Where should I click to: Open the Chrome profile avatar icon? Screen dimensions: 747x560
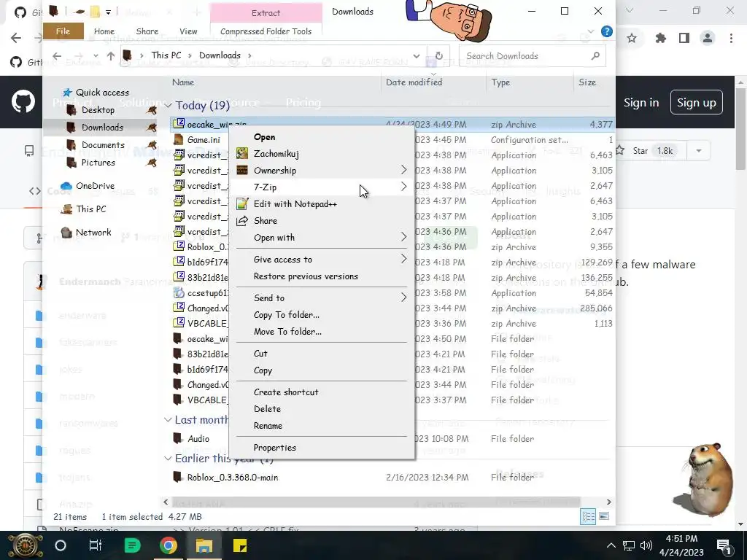[708, 38]
